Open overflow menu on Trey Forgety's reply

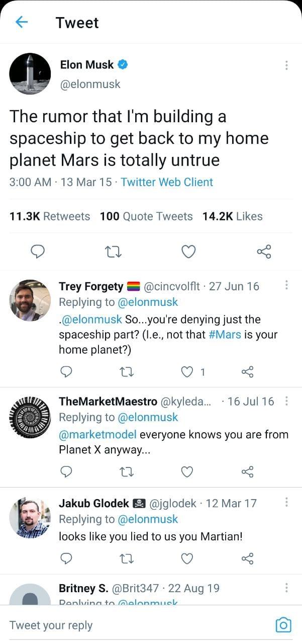pyautogui.click(x=286, y=285)
